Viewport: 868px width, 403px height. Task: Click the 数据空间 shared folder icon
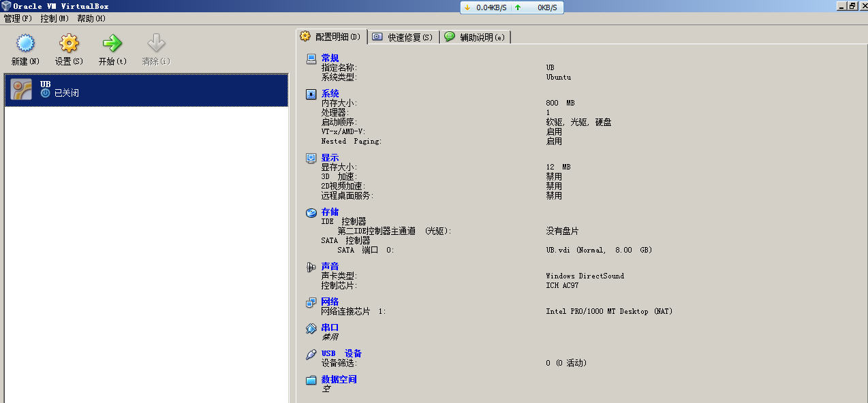point(311,380)
